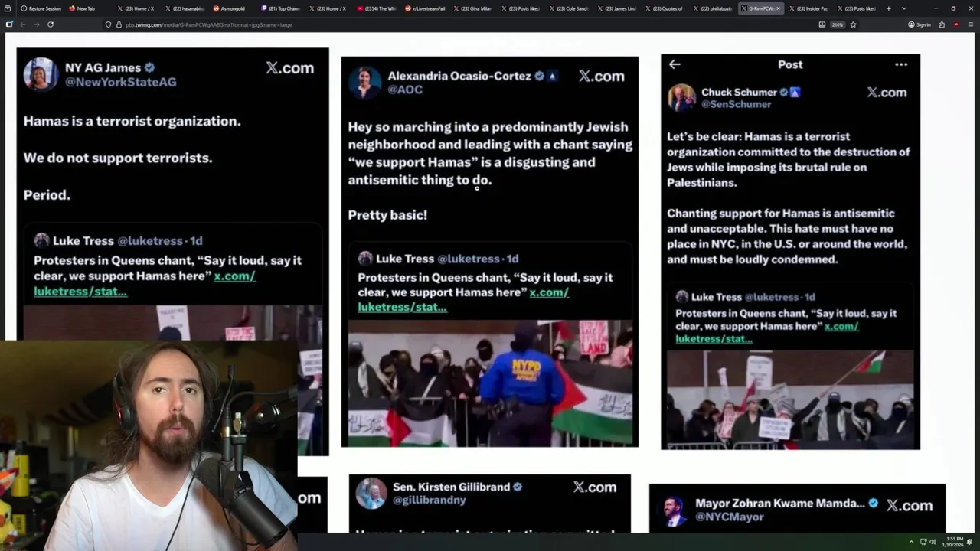Expand the list all tabs chevron
980x551 pixels.
pyautogui.click(x=904, y=8)
